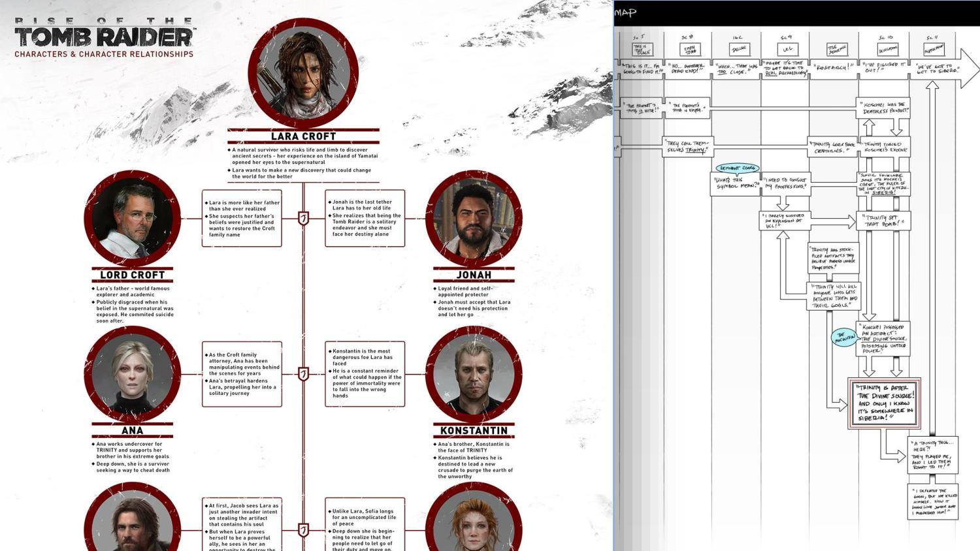Click the 'Sc 11' scene label in the map

[932, 37]
